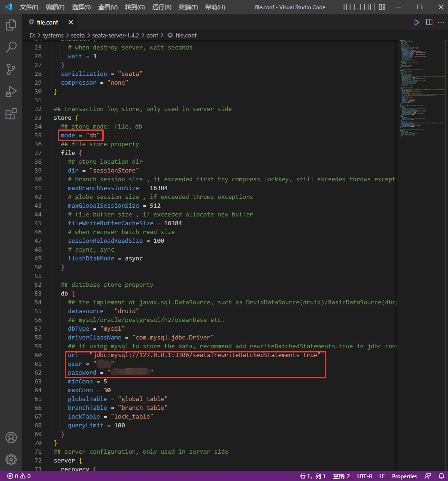
Task: Click 'compressor = "none"' line
Action: (94, 82)
